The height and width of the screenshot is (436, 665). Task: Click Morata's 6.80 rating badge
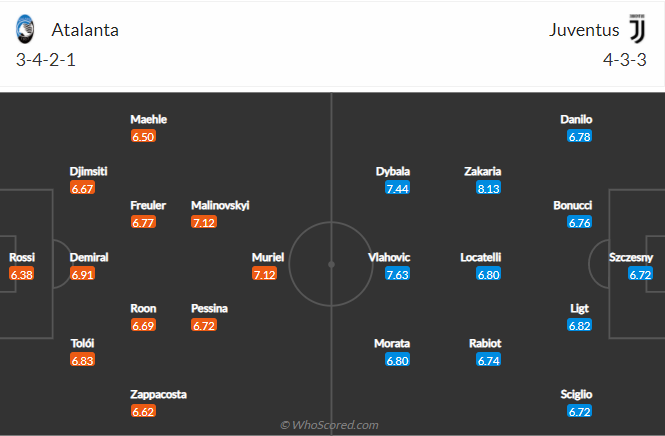397,360
